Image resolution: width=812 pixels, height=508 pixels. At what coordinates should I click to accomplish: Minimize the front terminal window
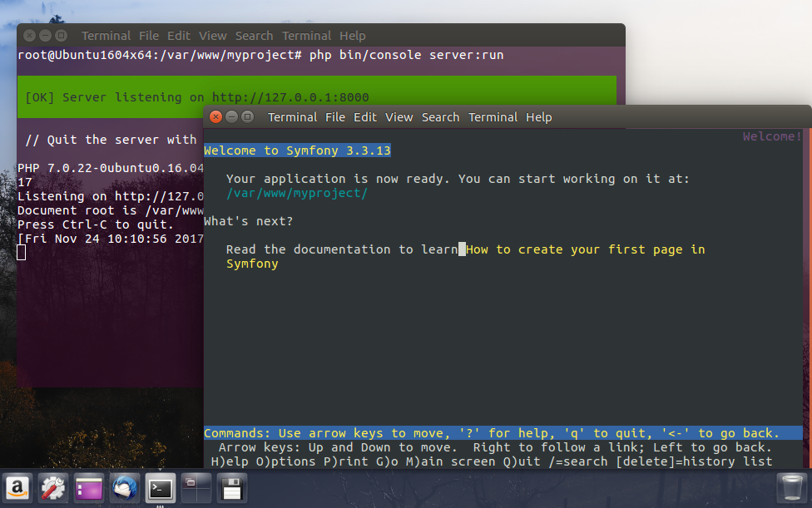[231, 117]
